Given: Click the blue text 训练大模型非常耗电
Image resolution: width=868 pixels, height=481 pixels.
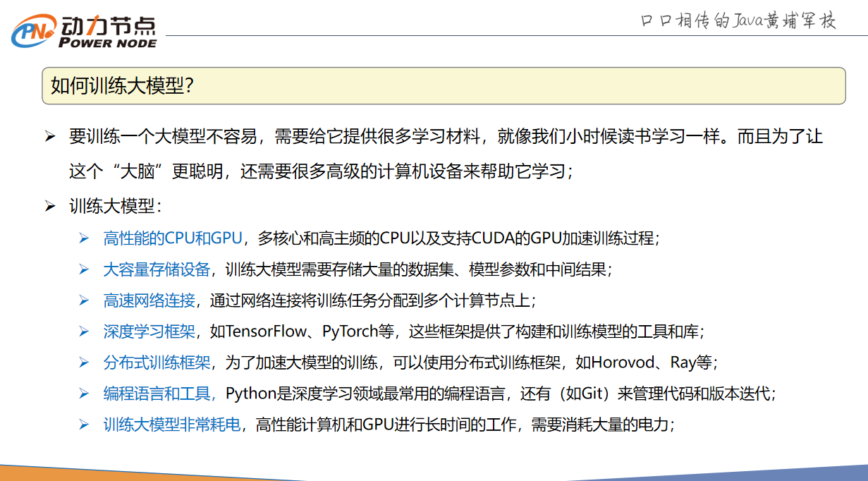Looking at the screenshot, I should pyautogui.click(x=172, y=425).
